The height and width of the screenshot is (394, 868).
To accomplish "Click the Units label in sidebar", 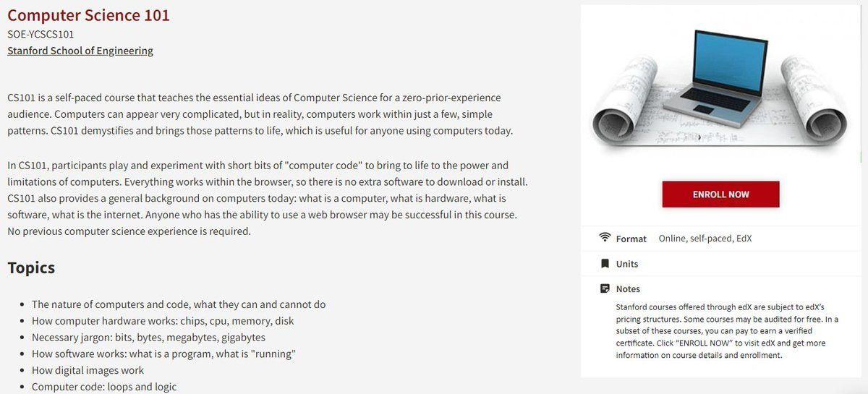I will click(627, 264).
